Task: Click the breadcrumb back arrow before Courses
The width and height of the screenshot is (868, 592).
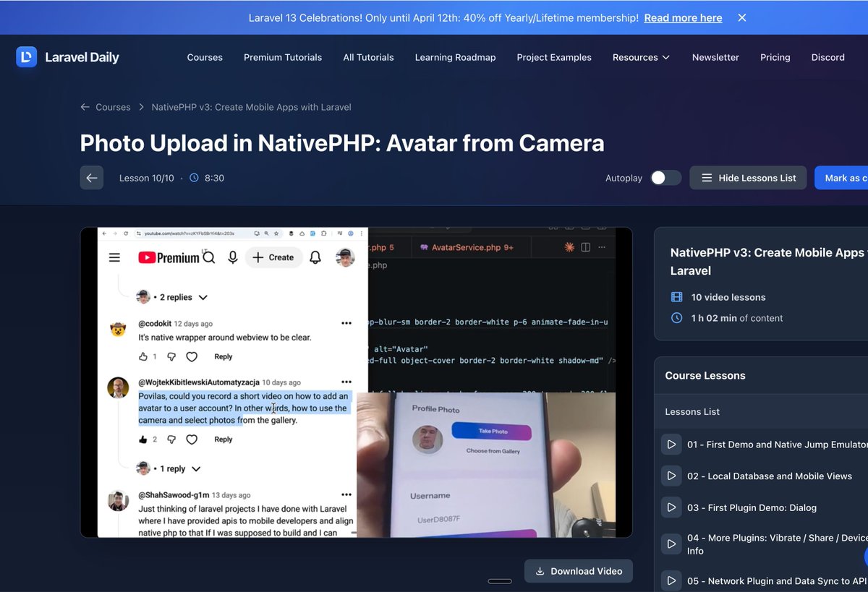Action: [x=85, y=106]
